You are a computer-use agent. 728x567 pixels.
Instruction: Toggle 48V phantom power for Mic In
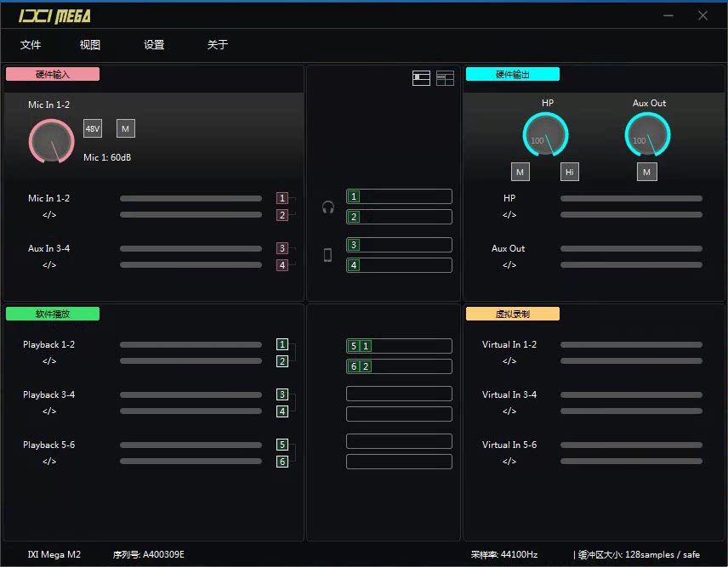(x=93, y=128)
